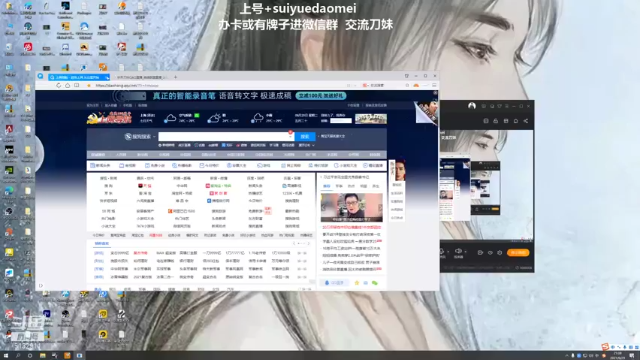Go to the next news slide arrow
The width and height of the screenshot is (640, 360).
380,207
